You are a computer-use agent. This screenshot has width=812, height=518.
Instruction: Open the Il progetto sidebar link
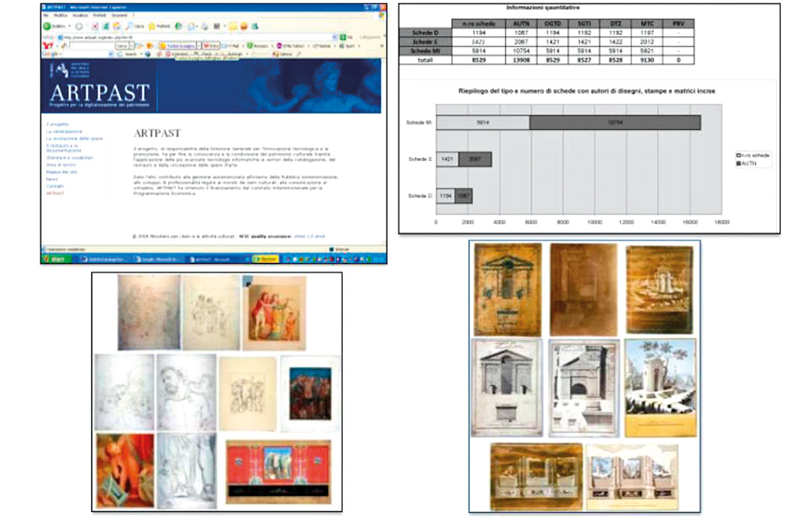[x=58, y=124]
